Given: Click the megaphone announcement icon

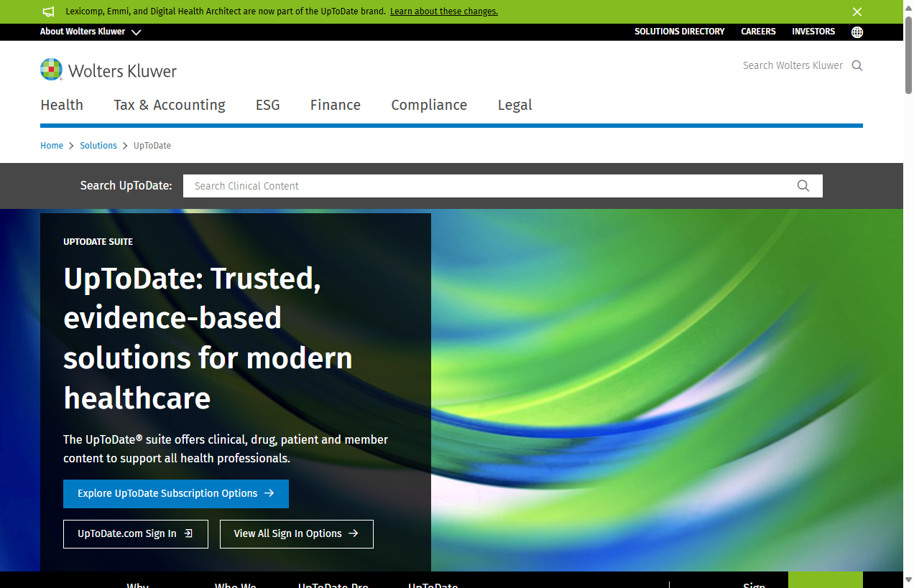Looking at the screenshot, I should click(49, 11).
